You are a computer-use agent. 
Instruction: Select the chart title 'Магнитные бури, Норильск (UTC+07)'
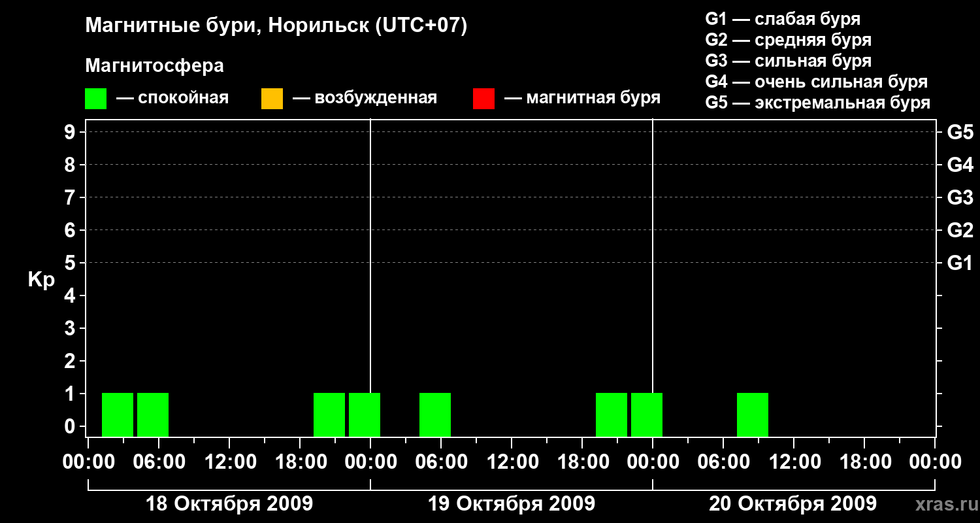(x=276, y=26)
